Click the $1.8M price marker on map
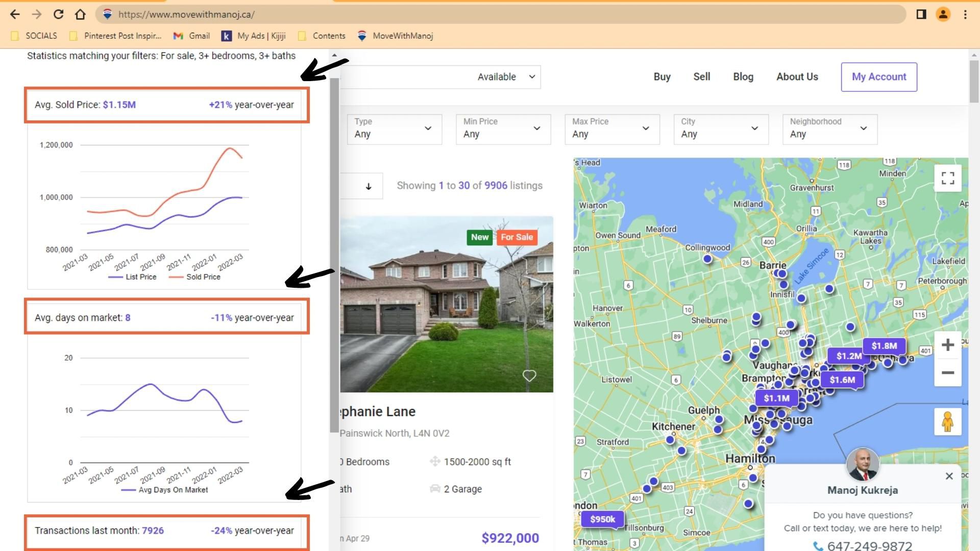This screenshot has width=980, height=551. [884, 346]
